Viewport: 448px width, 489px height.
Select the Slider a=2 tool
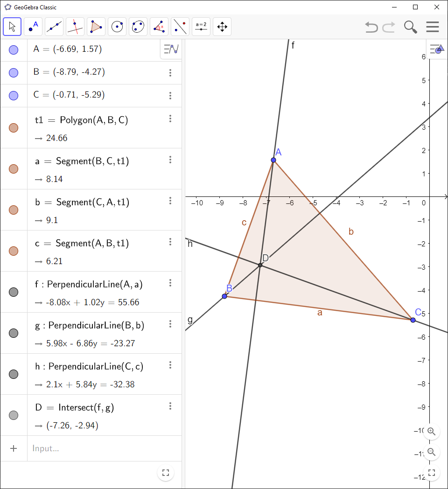pyautogui.click(x=201, y=27)
